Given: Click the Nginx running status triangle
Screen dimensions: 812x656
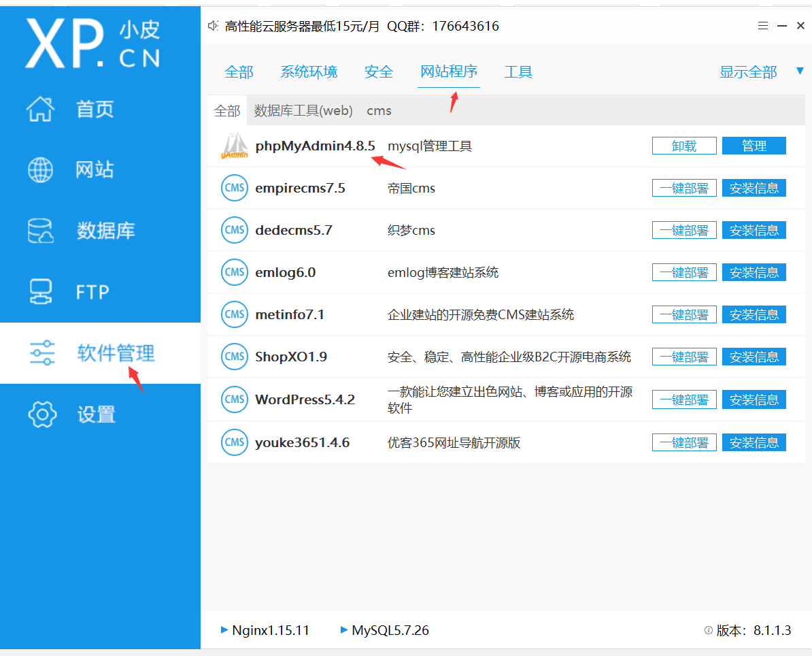Looking at the screenshot, I should click(x=224, y=630).
